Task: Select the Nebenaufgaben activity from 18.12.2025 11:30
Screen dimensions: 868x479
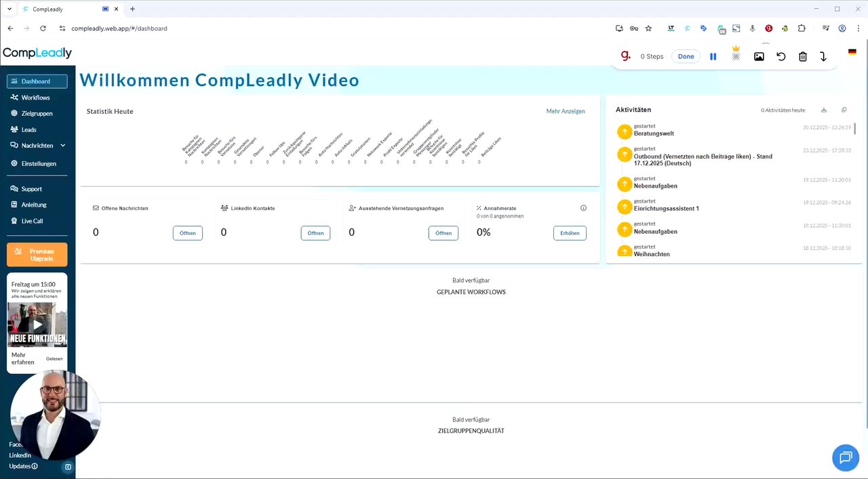Action: (x=656, y=232)
